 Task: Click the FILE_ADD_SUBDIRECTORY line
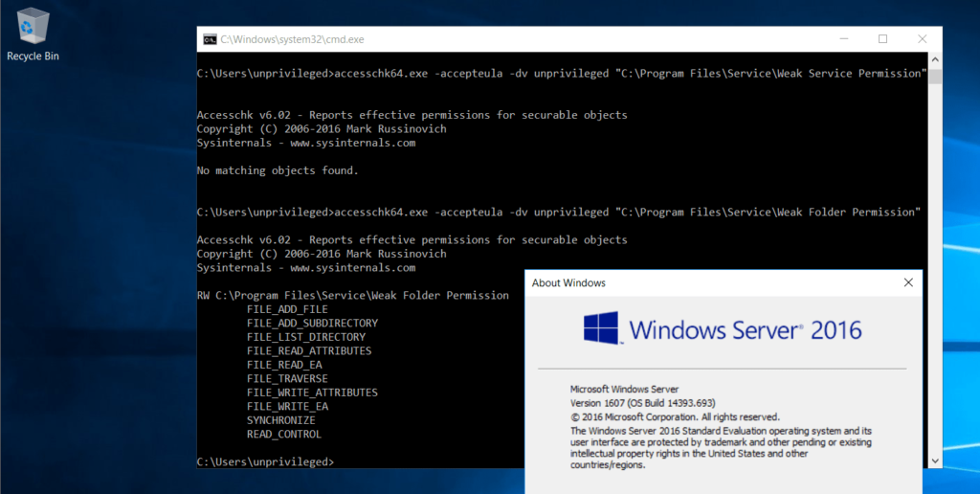coord(313,323)
